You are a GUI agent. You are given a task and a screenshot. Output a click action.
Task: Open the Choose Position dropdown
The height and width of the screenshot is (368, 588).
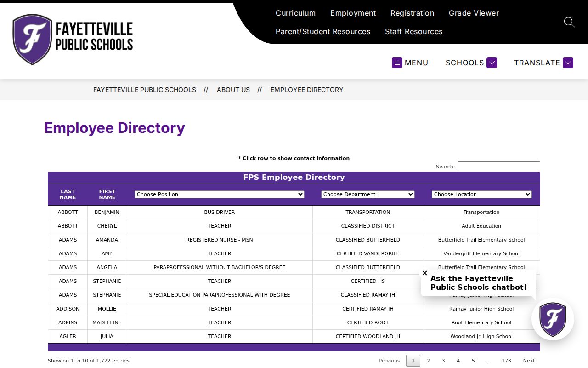tap(220, 194)
